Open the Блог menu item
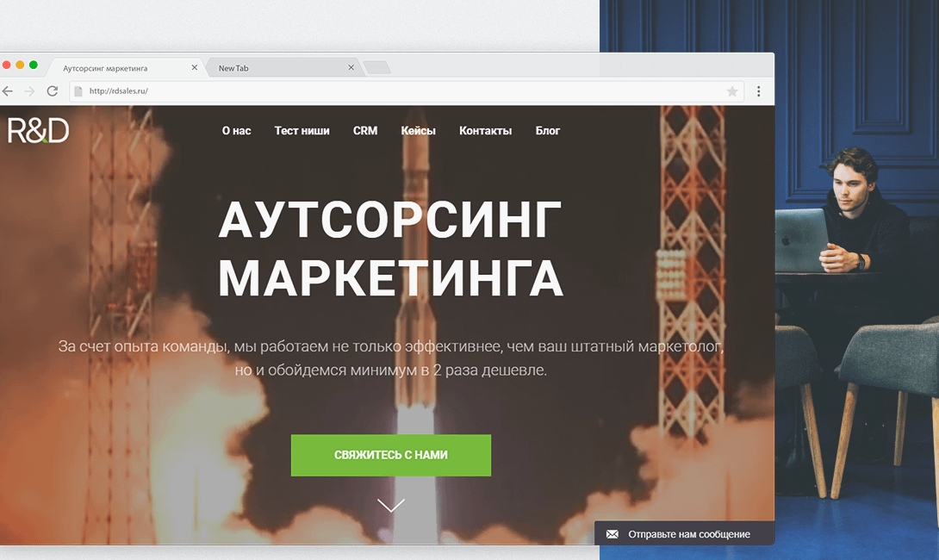Image resolution: width=939 pixels, height=560 pixels. (x=547, y=131)
